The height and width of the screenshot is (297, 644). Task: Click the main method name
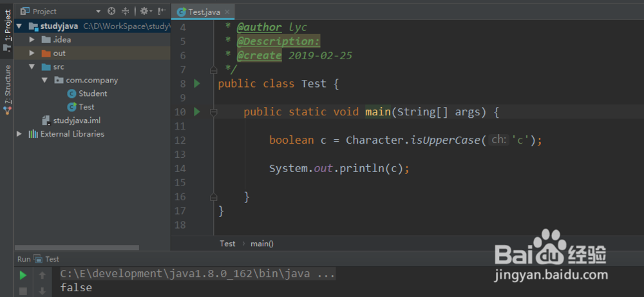point(378,111)
